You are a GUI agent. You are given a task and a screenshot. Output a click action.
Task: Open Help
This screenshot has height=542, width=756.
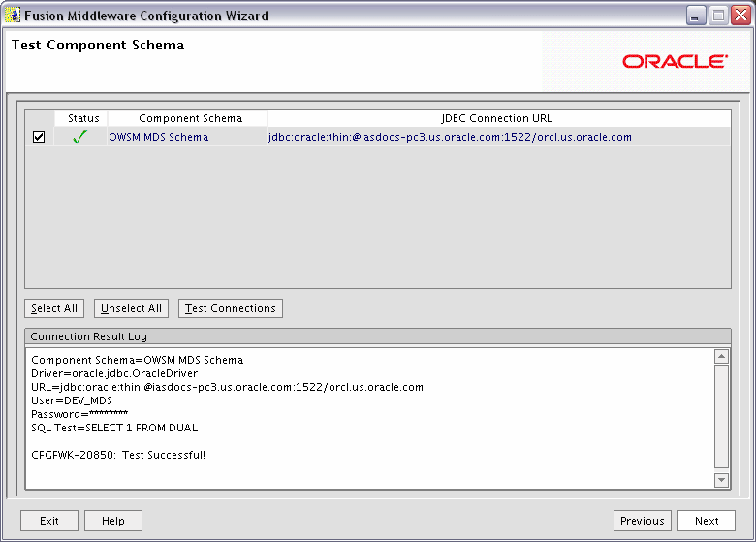pos(113,521)
